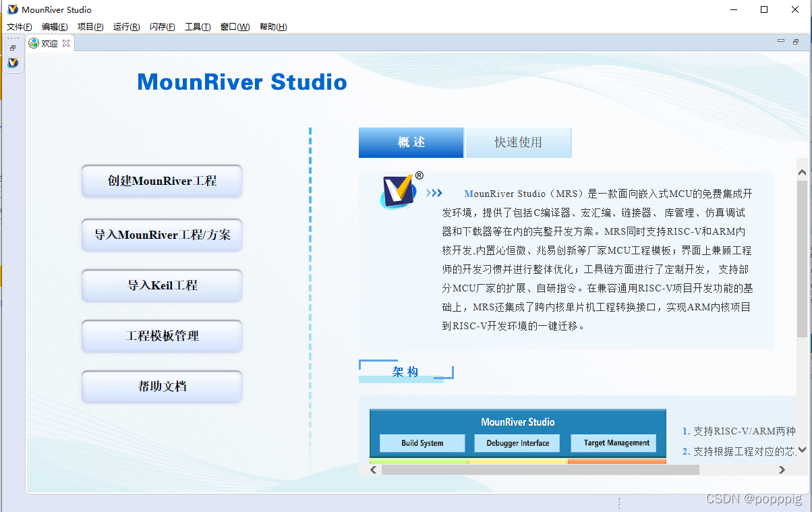812x512 pixels.
Task: Click 创建MounRiver工程 button
Action: 162,181
